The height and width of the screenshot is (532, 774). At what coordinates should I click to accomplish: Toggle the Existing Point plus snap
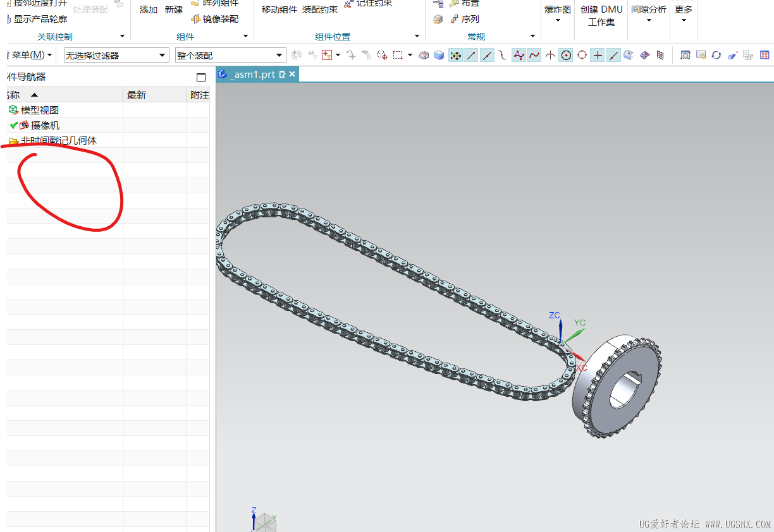(x=598, y=55)
